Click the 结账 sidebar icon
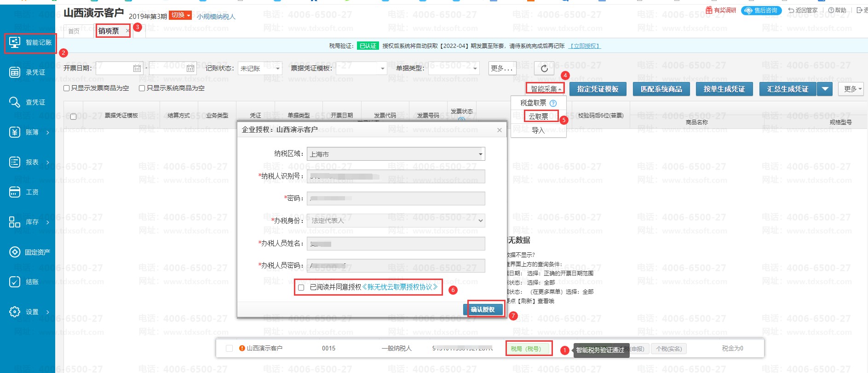Viewport: 868px width, 373px height. (15, 282)
